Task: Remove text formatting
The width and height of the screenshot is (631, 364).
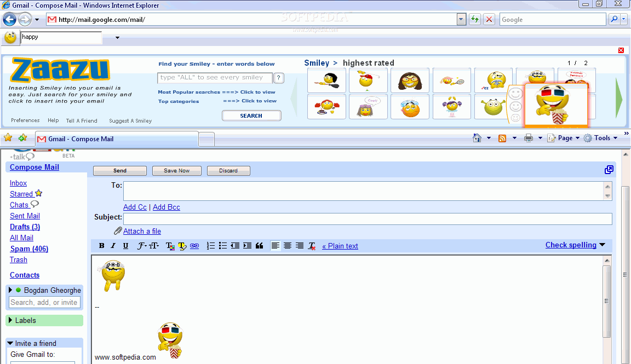Action: point(312,246)
